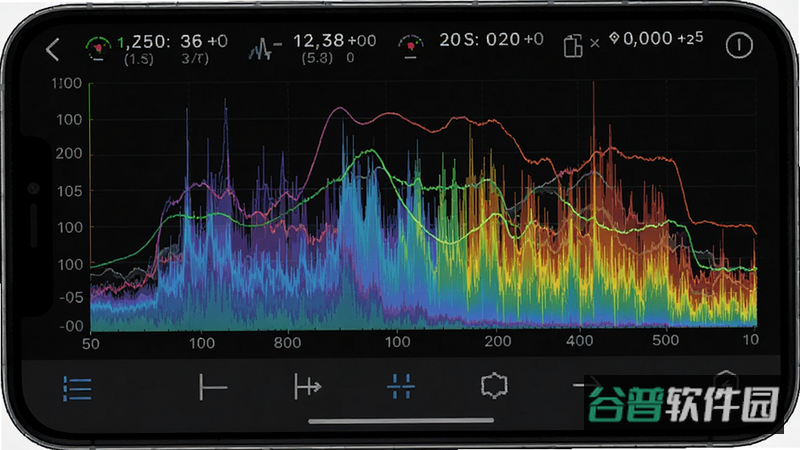
Task: Tap the 50 frequency axis label
Action: point(91,343)
